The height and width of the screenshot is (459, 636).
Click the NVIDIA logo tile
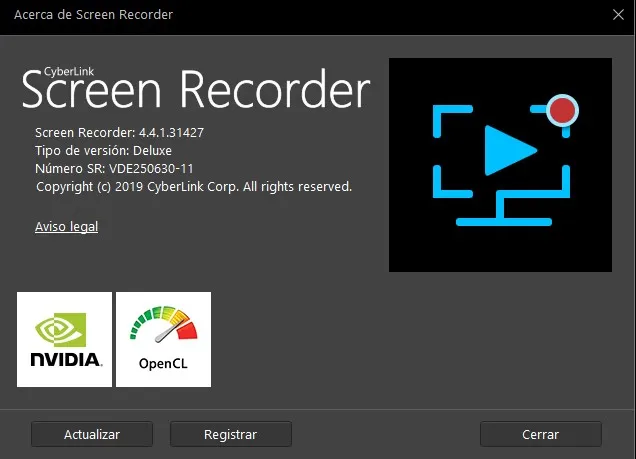click(x=64, y=339)
